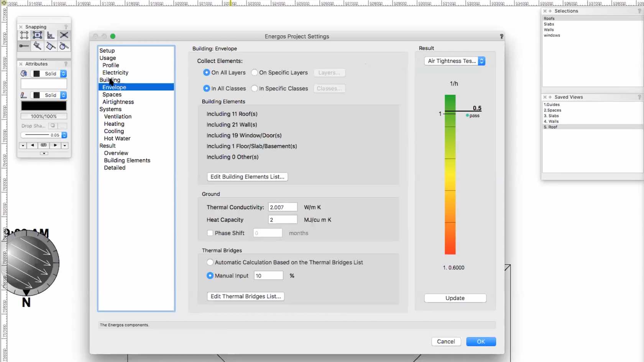The image size is (644, 362).
Task: Open the Air Tightness Test result dropdown
Action: point(455,61)
